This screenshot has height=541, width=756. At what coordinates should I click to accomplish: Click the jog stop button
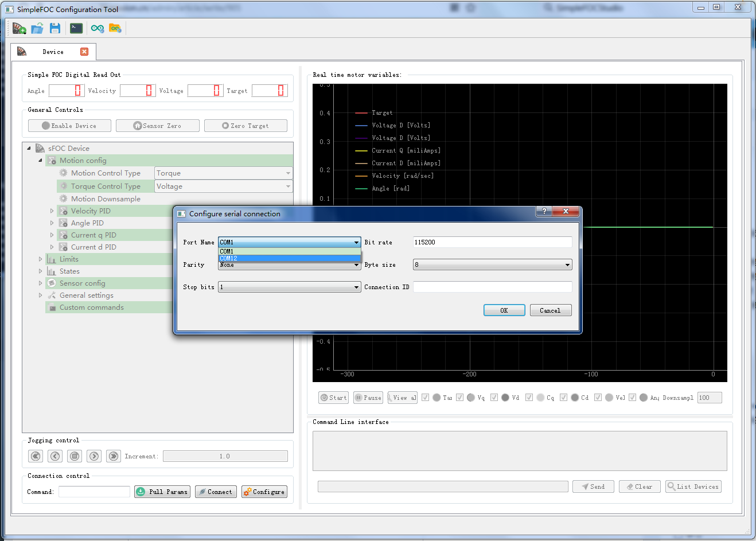pos(75,456)
